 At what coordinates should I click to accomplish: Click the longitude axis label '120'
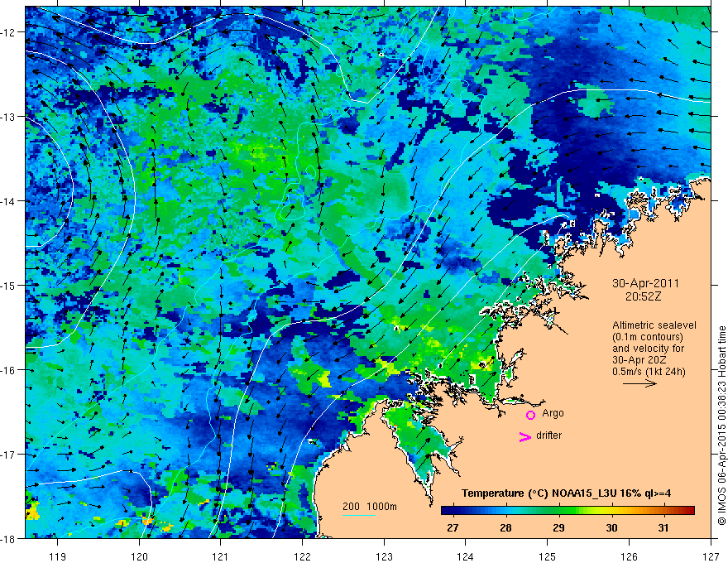(139, 556)
